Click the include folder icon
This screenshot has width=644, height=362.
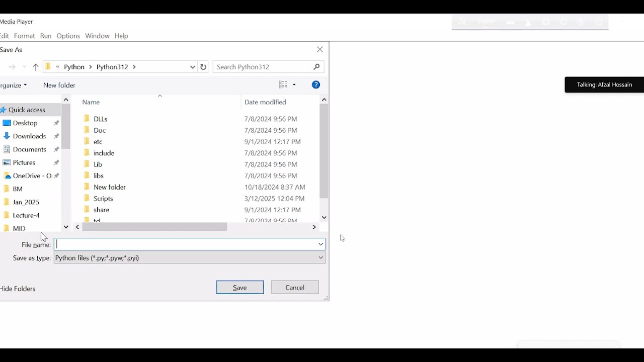point(87,153)
